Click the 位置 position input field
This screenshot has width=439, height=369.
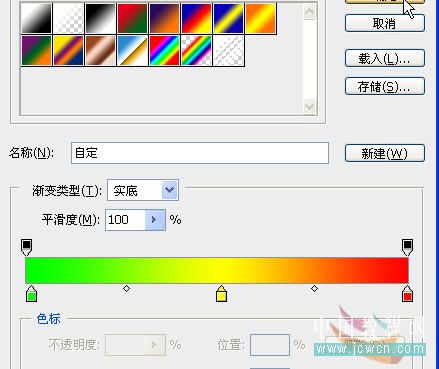click(x=270, y=345)
